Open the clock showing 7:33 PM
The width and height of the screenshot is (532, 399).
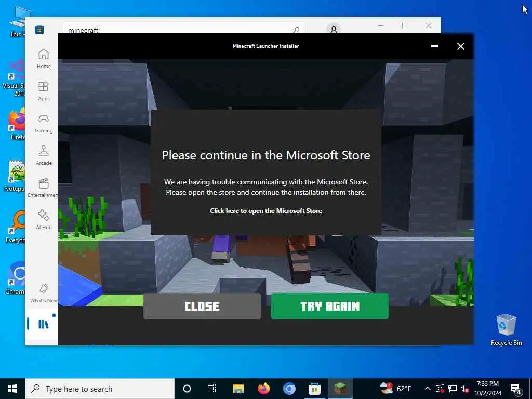[487, 389]
